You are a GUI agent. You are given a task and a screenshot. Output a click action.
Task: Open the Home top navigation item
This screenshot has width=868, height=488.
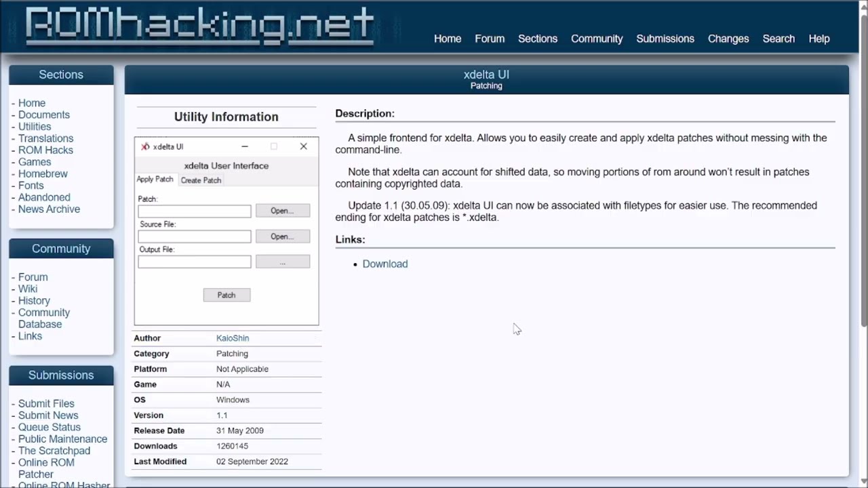tap(448, 39)
